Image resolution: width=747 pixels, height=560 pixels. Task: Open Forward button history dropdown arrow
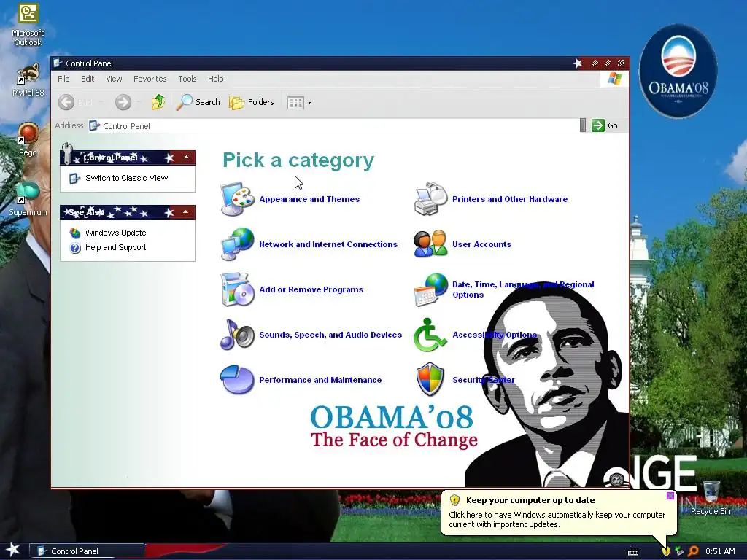pos(139,102)
